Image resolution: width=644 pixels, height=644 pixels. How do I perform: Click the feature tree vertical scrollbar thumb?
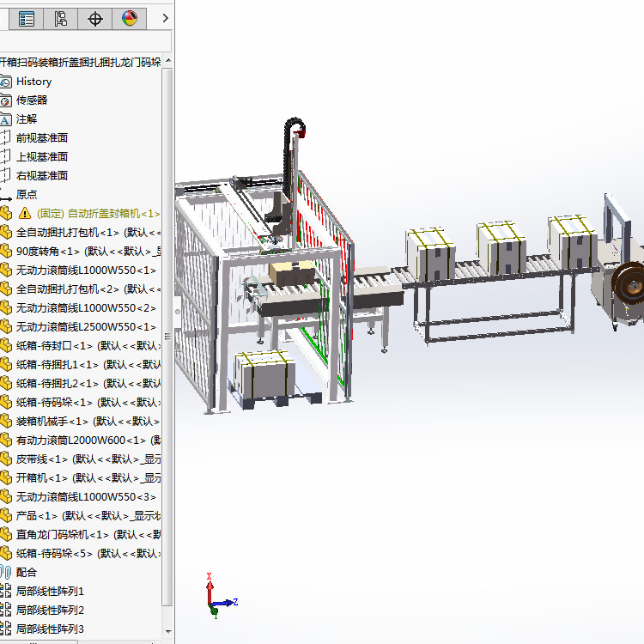click(x=167, y=337)
